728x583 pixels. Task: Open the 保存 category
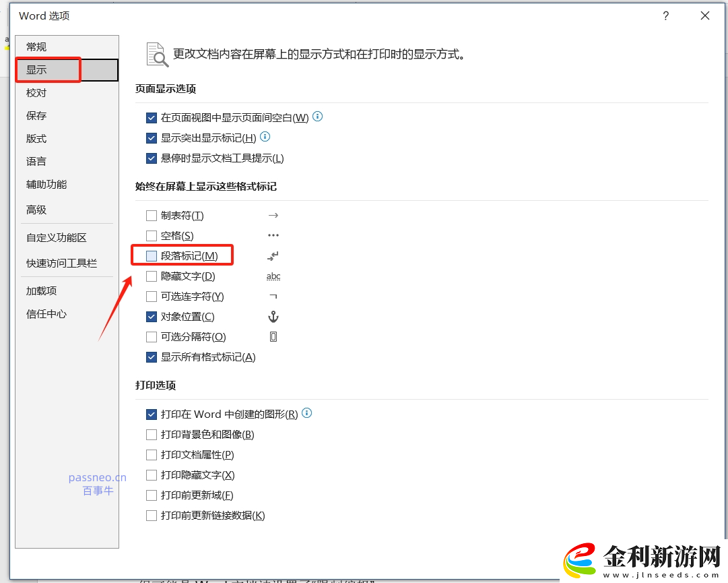point(67,116)
